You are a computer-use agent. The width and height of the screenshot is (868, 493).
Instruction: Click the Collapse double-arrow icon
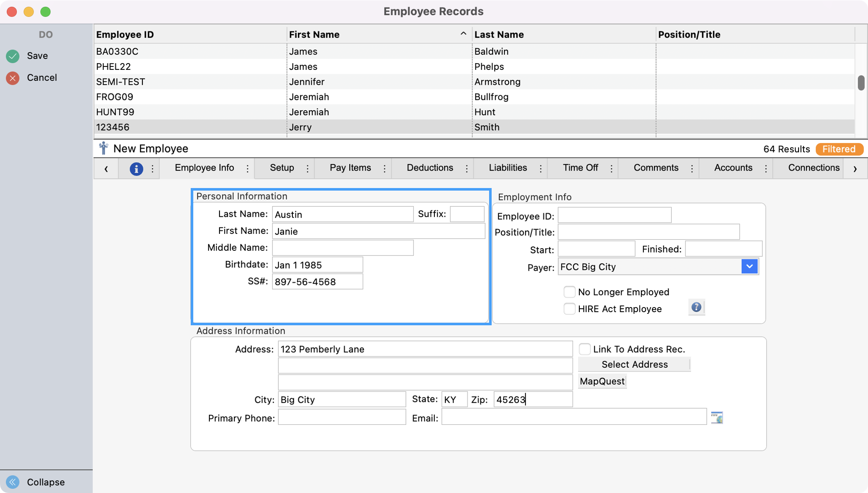13,482
